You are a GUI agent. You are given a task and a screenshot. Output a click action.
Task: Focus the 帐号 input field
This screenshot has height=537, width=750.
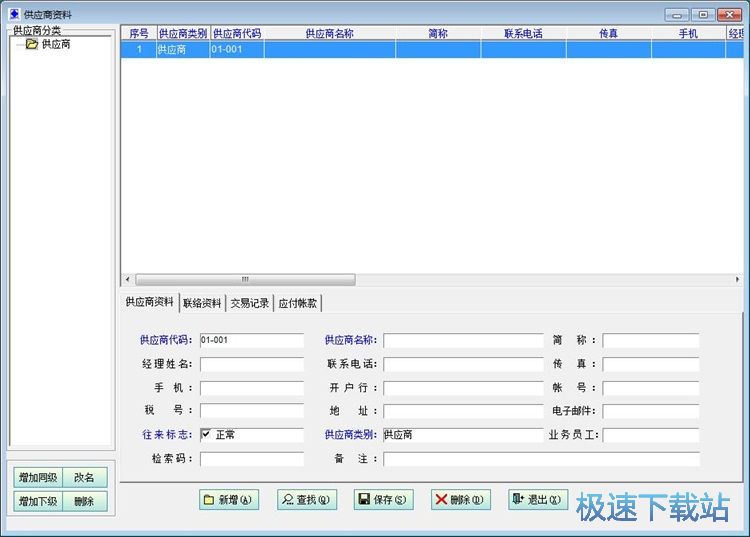(651, 387)
